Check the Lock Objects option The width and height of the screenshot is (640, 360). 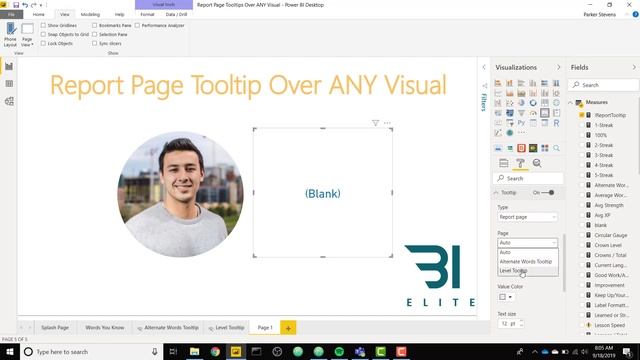(43, 43)
